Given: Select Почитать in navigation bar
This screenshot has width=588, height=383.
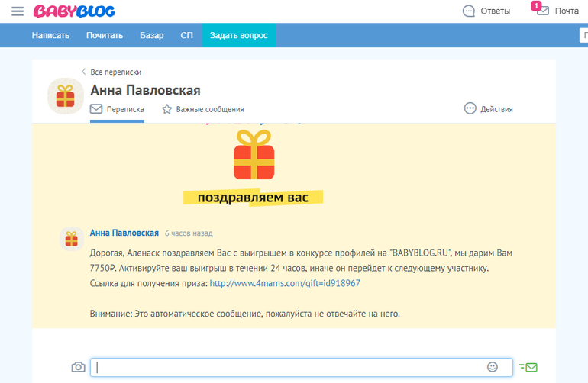Looking at the screenshot, I should [x=105, y=35].
